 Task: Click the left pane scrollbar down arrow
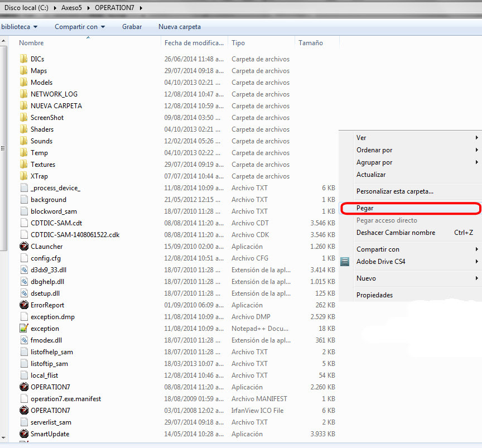coord(3,437)
